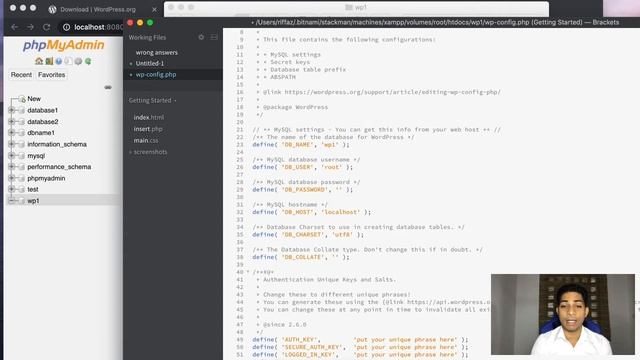Image resolution: width=640 pixels, height=360 pixels.
Task: Click the 'DB_COLLATE' define line
Action: (301, 257)
